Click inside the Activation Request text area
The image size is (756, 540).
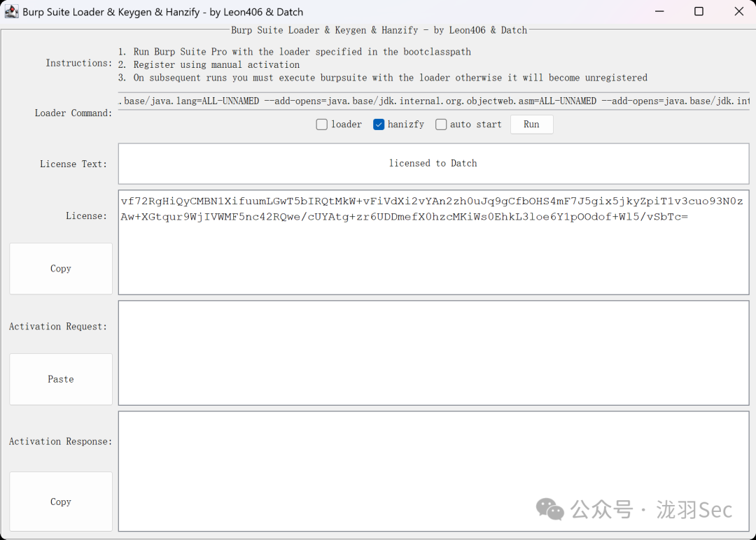click(433, 353)
